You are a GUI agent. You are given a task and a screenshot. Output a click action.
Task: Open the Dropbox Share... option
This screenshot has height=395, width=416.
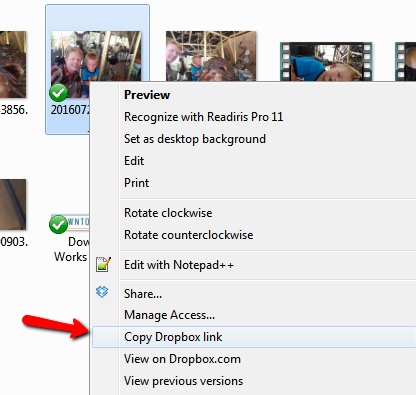143,294
